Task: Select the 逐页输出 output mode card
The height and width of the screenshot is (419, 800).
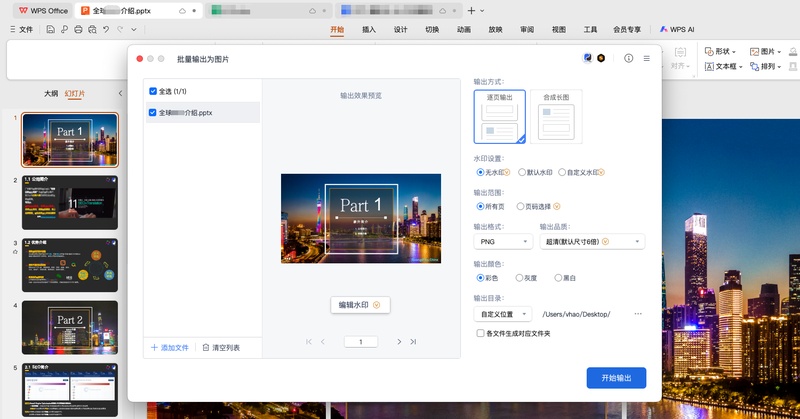Action: (499, 117)
